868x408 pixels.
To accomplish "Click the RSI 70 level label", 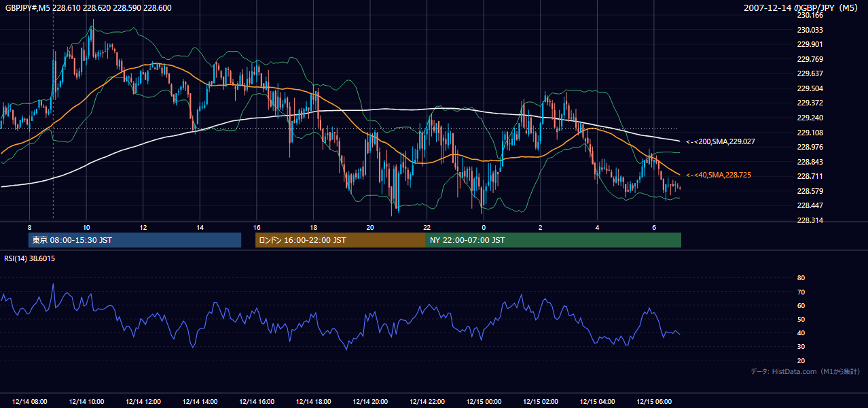I will [x=801, y=292].
